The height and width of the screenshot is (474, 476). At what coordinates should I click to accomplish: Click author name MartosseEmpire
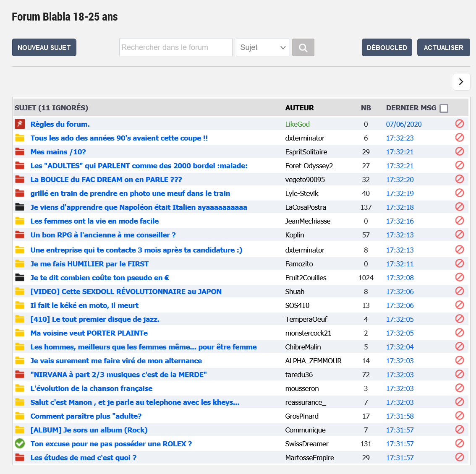(309, 458)
